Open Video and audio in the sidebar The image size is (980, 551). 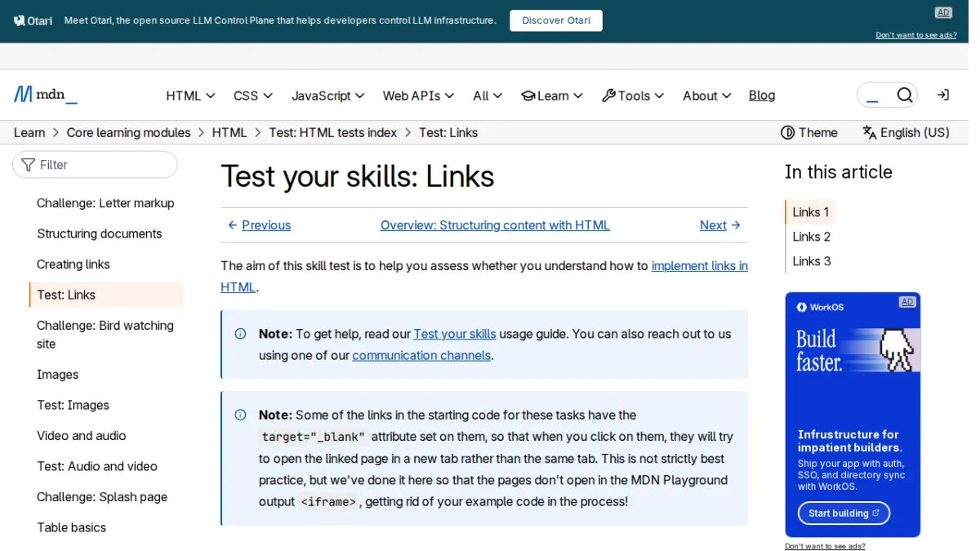click(x=82, y=436)
